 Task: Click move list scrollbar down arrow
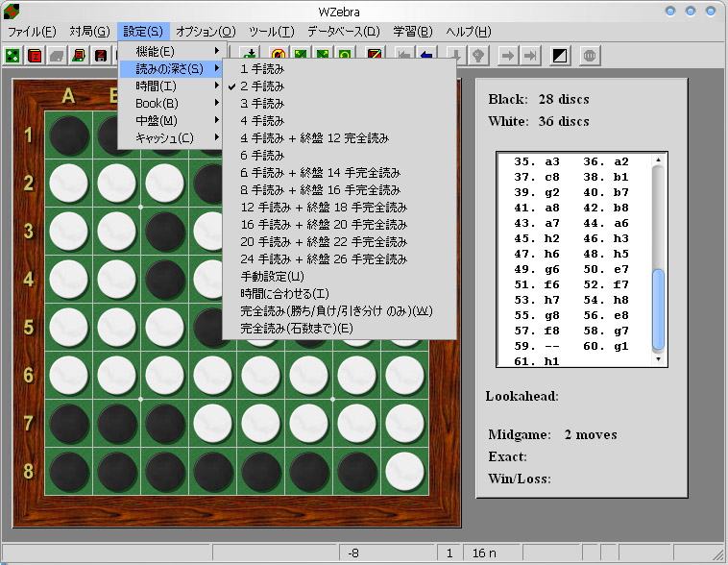[658, 358]
